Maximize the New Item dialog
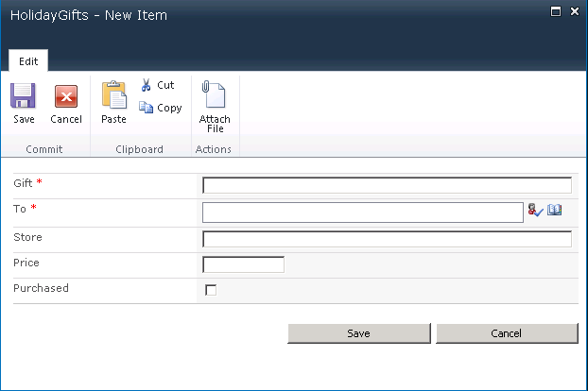Image resolution: width=588 pixels, height=391 pixels. coord(555,11)
